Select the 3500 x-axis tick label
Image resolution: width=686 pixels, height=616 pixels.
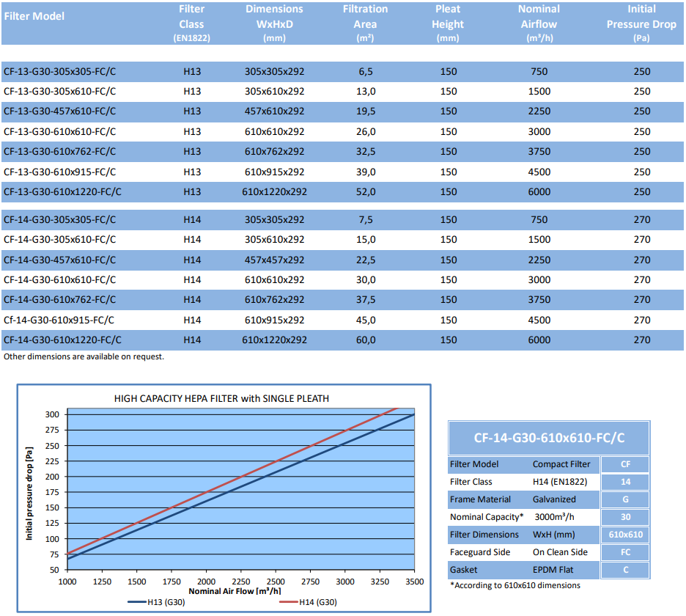[414, 582]
